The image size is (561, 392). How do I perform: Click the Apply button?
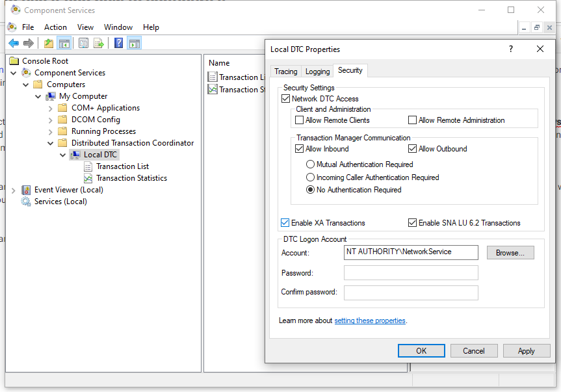527,351
